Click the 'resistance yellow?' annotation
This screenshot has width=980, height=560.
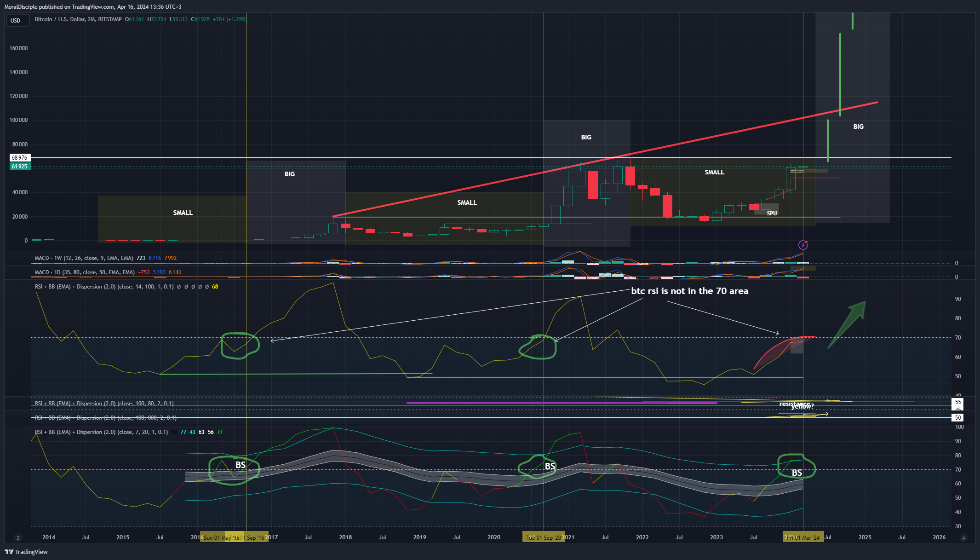click(797, 405)
